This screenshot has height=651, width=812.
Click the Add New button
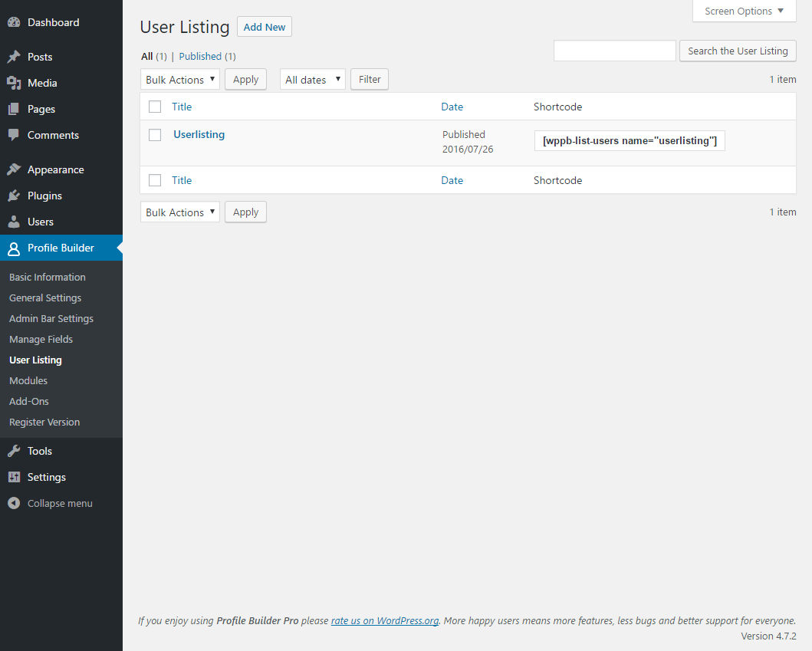click(x=264, y=26)
